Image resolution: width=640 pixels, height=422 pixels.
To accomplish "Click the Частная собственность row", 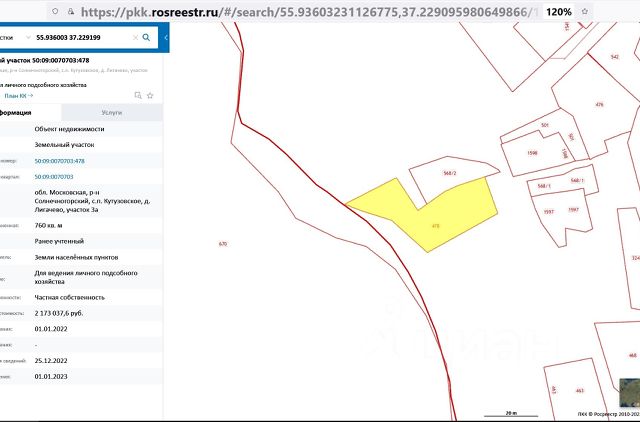I will 82,297.
